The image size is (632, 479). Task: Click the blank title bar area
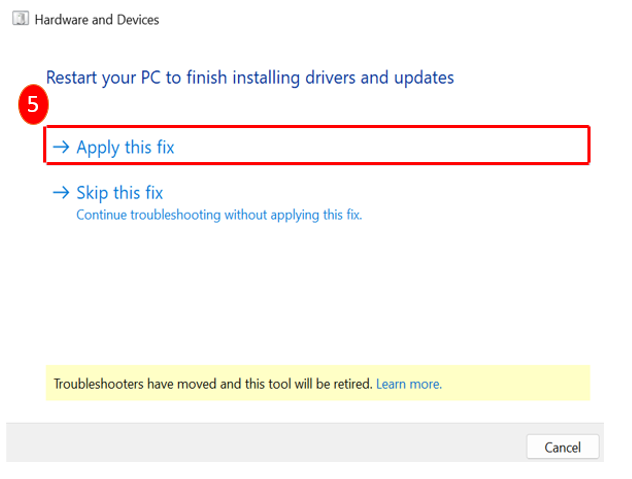tap(400, 20)
